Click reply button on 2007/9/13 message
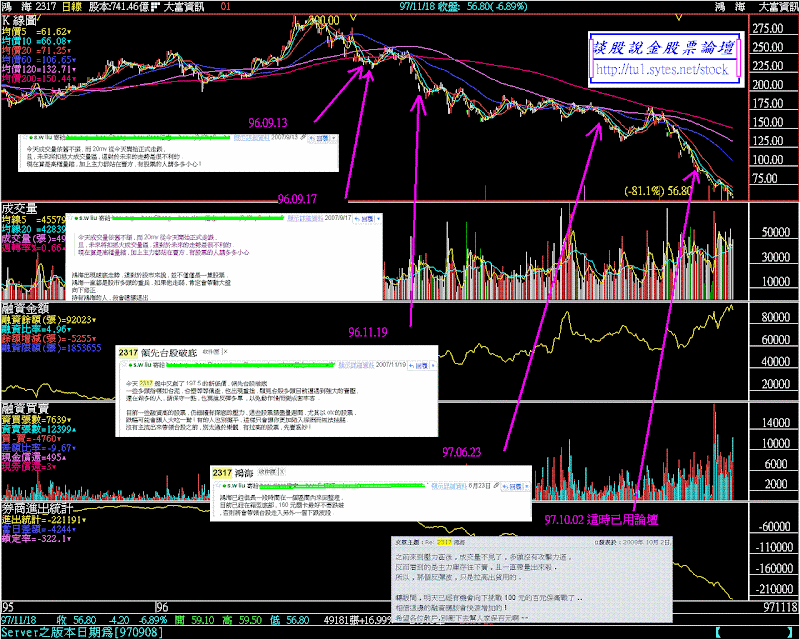The image size is (800, 640). click(319, 138)
